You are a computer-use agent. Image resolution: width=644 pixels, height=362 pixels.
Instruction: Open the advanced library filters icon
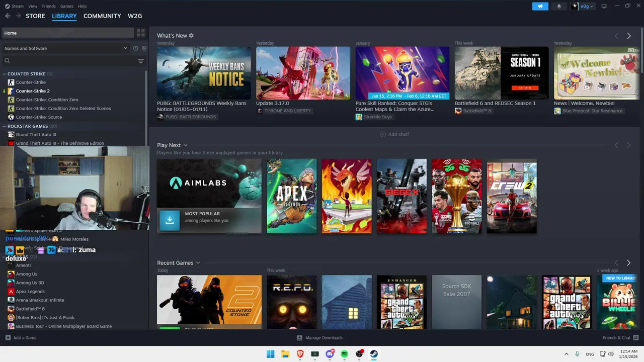point(141,61)
